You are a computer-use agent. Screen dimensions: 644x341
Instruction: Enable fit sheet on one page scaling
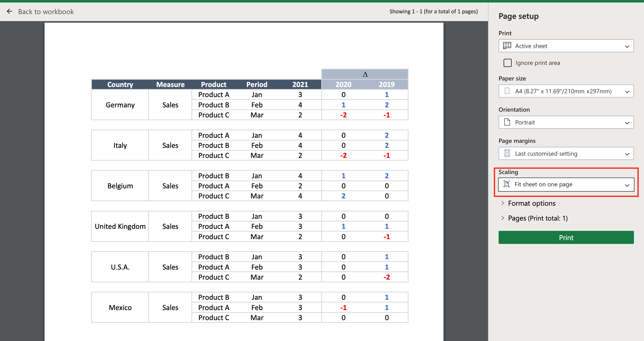point(566,184)
